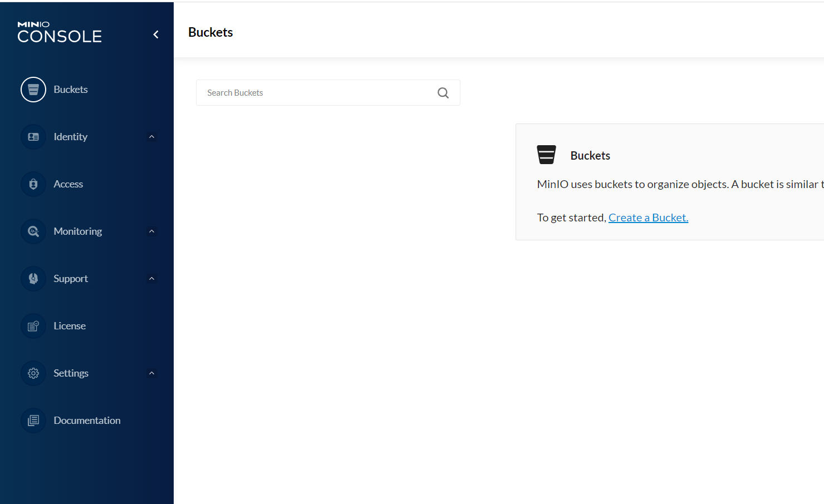The height and width of the screenshot is (504, 824).
Task: Click the search magnifier icon
Action: point(443,93)
